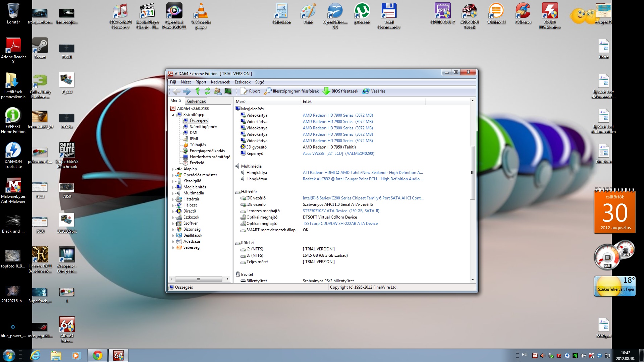Click the TSSTcorp CDDVDW SH-222AB link
The width and height of the screenshot is (644, 362).
(340, 224)
